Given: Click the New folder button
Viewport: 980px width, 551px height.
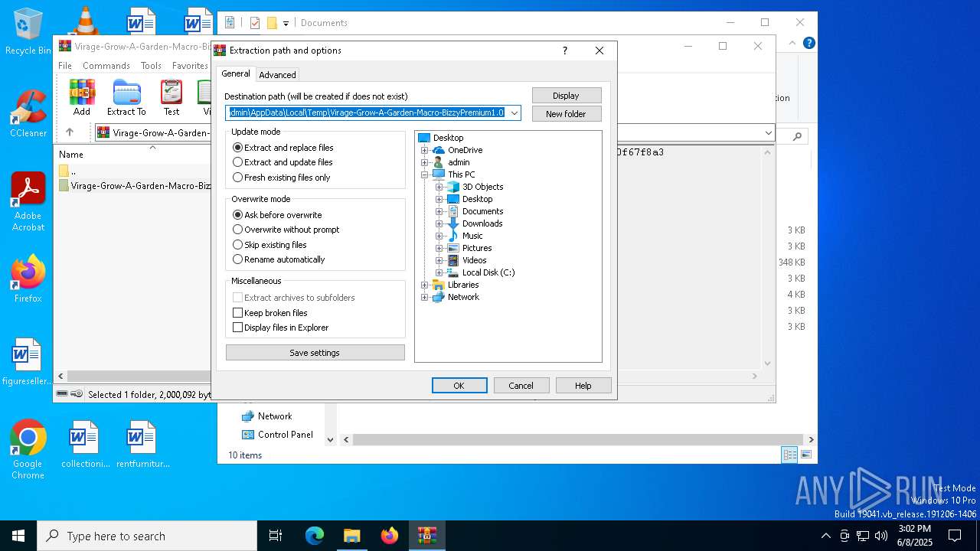Looking at the screenshot, I should 567,114.
